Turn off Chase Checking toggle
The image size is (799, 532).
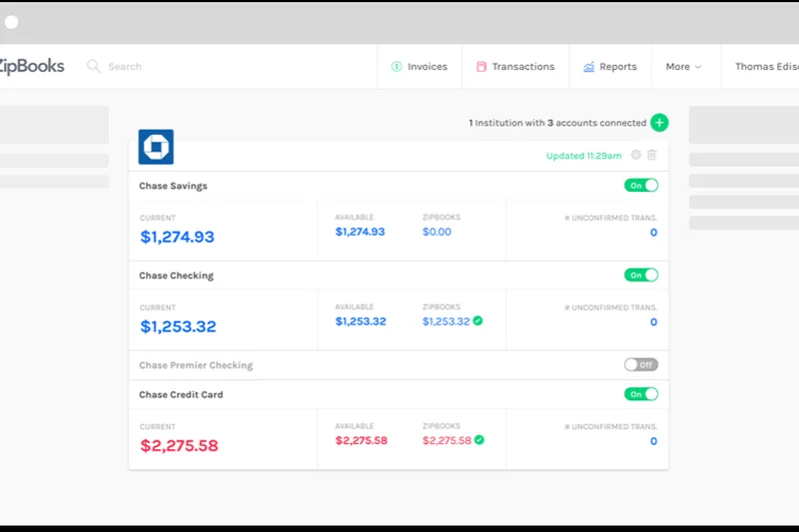click(x=641, y=274)
